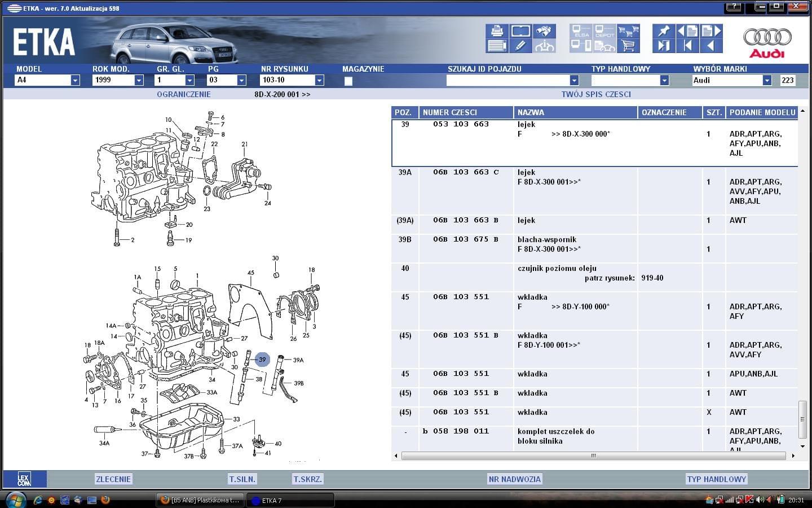Click the PODANIE MODELU column header
The width and height of the screenshot is (812, 508).
tap(762, 112)
